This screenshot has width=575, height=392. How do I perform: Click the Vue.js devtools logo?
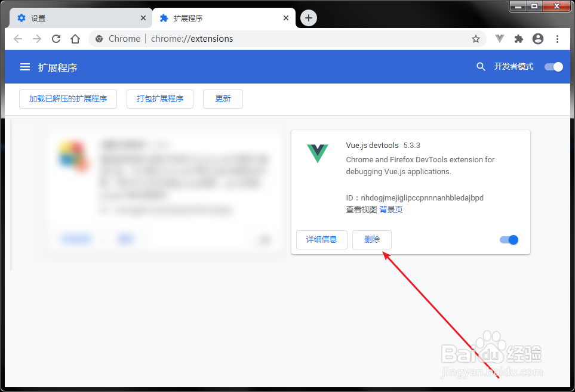(x=318, y=153)
